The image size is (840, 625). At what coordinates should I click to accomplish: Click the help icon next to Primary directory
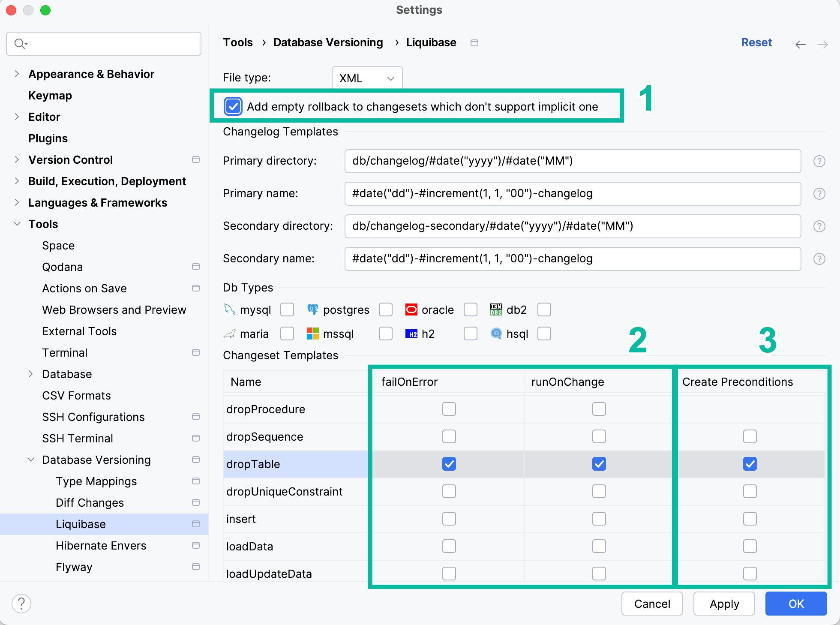click(x=819, y=161)
